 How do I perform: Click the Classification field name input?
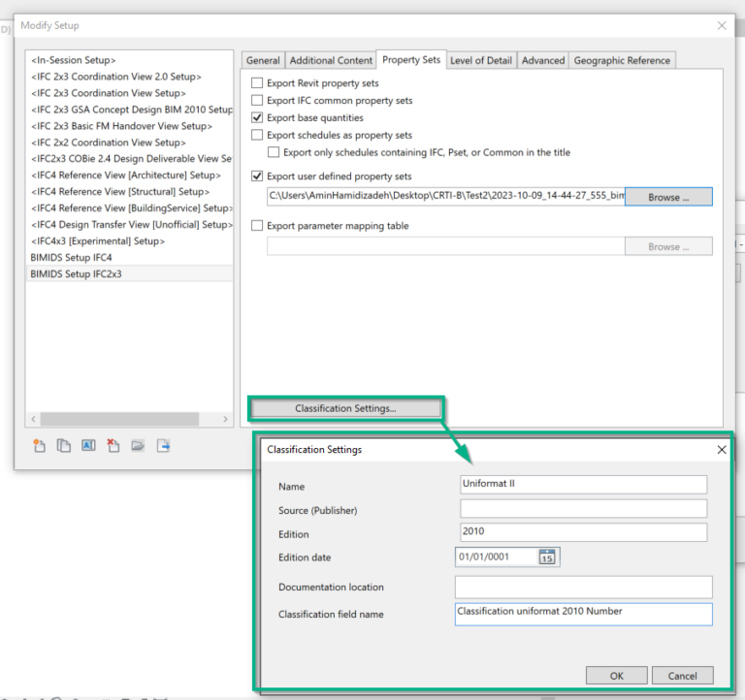(x=583, y=614)
